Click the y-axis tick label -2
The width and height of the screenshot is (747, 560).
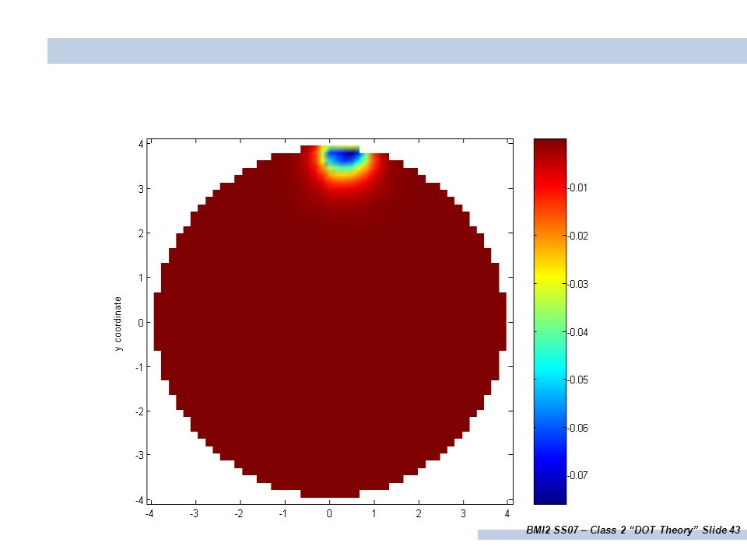[x=139, y=411]
